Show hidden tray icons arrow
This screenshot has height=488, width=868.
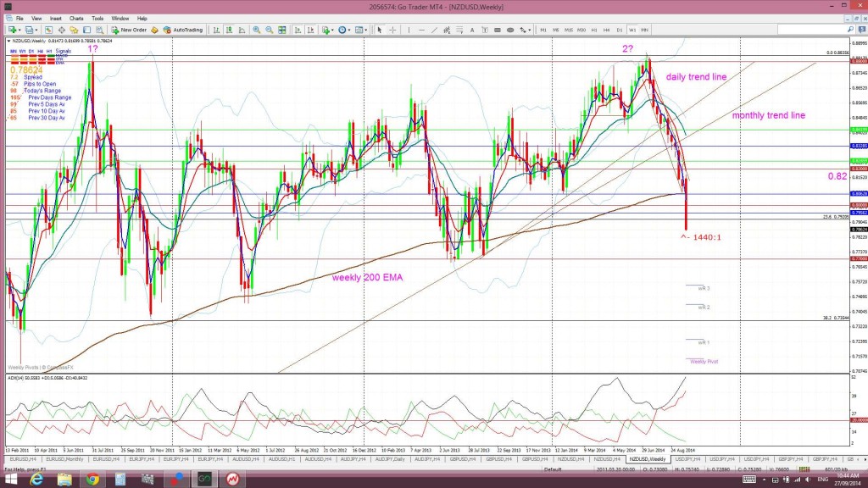[x=765, y=480]
